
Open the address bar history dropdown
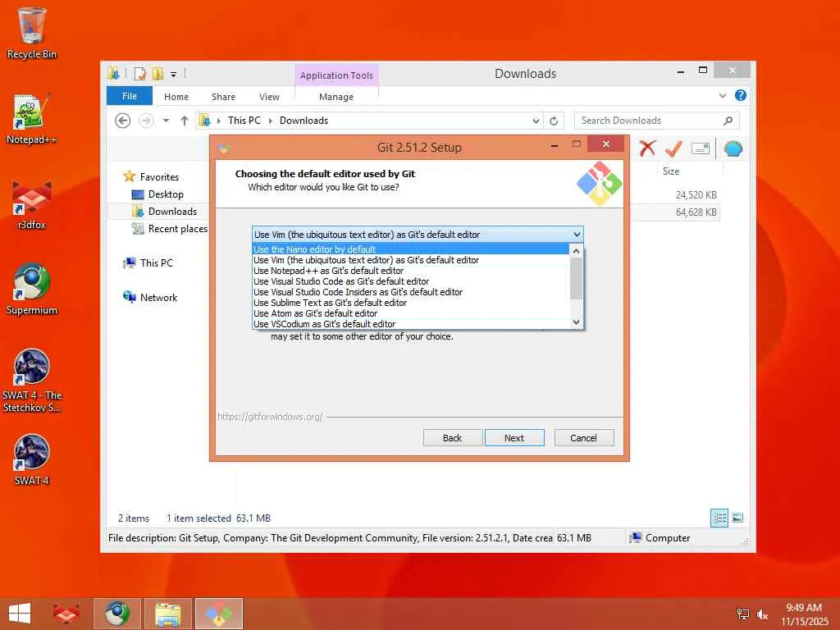[536, 121]
